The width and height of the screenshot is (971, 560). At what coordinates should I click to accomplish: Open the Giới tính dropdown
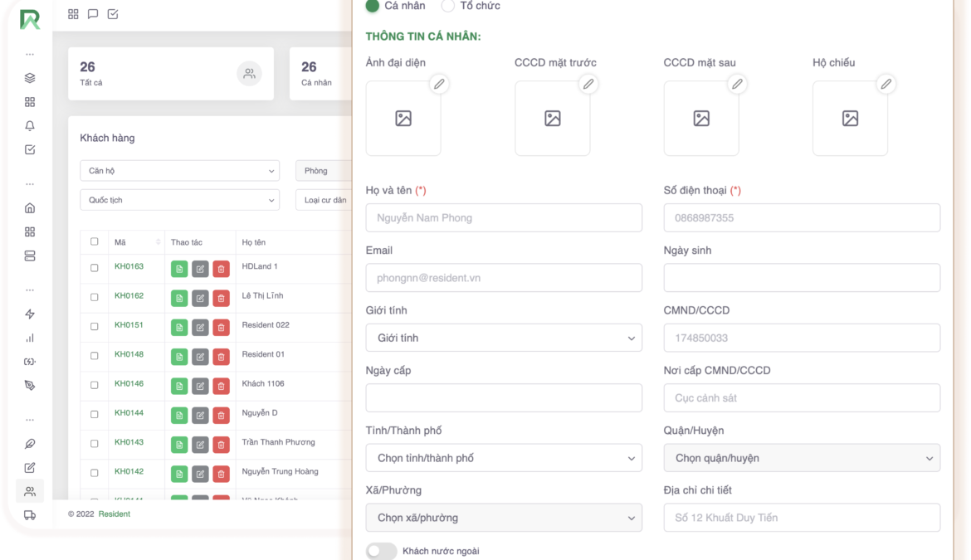(504, 338)
